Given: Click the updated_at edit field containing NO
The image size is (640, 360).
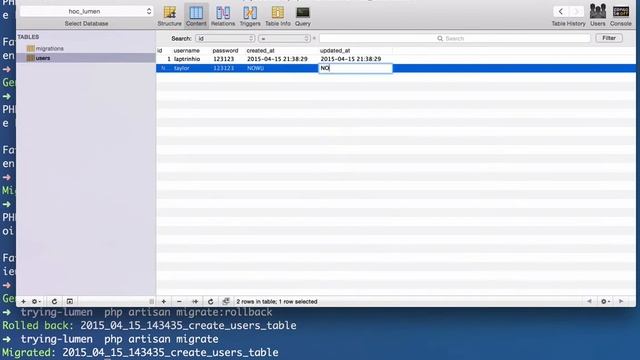Looking at the screenshot, I should (355, 68).
